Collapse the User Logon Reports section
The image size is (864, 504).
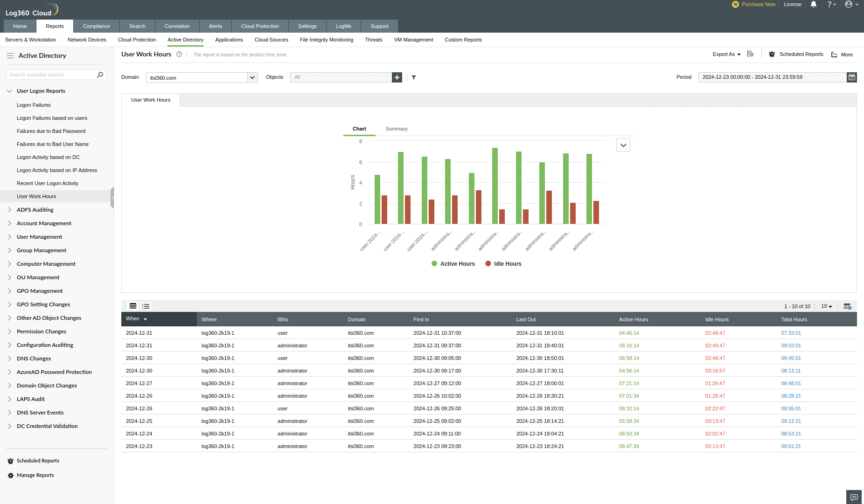pos(9,91)
